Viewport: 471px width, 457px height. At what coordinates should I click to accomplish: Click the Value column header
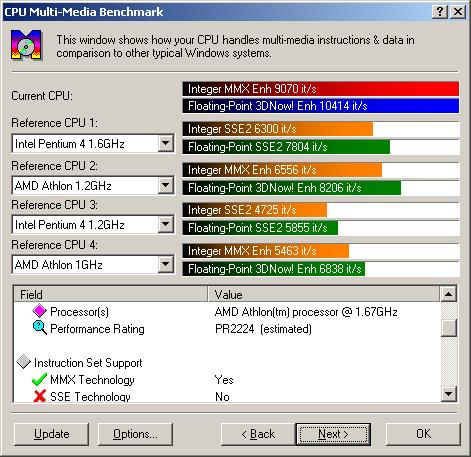coord(324,294)
